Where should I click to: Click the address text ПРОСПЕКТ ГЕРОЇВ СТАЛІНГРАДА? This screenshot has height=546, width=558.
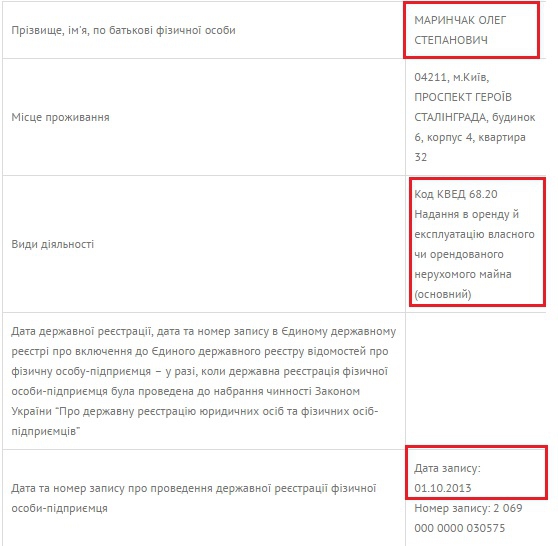click(463, 107)
